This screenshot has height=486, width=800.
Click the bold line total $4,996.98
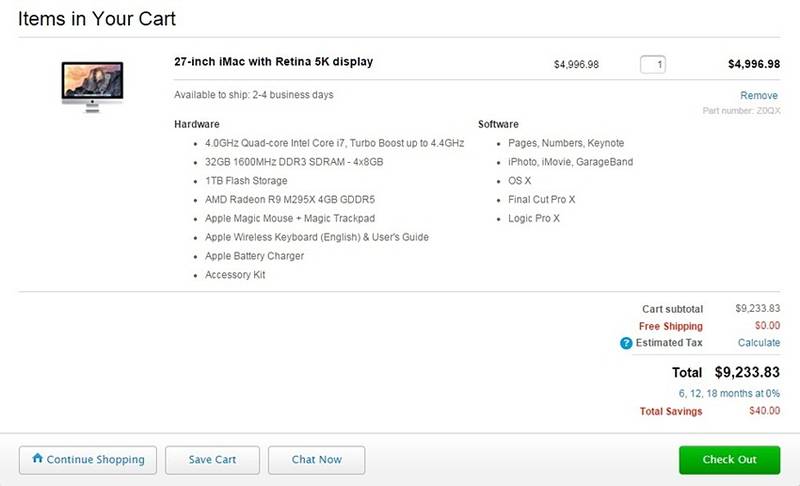pos(754,64)
